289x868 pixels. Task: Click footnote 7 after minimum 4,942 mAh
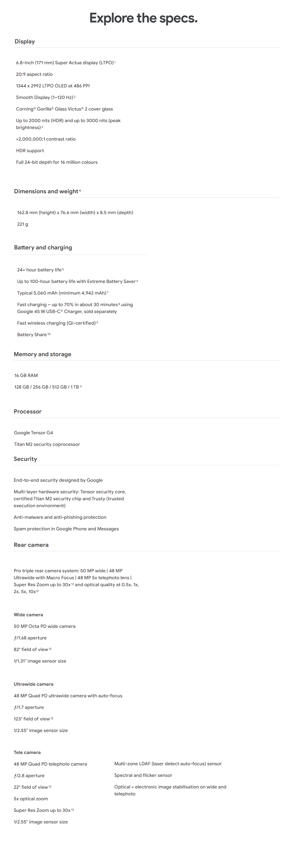pos(108,293)
